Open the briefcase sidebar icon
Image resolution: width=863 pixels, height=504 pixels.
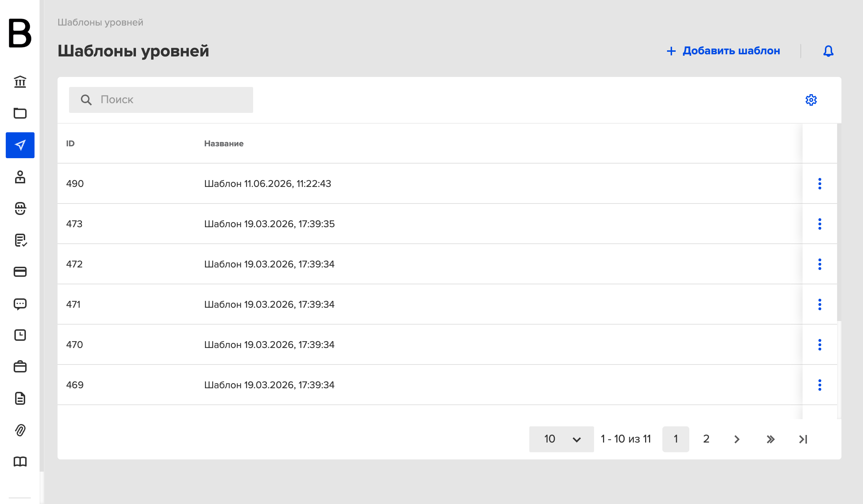coord(20,367)
